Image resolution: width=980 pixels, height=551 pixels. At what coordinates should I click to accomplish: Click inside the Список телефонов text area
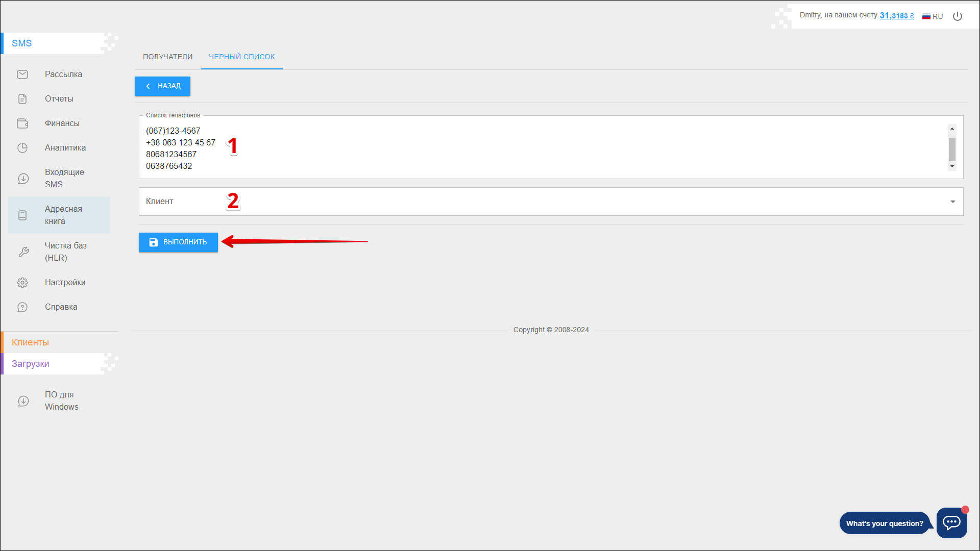[510, 147]
